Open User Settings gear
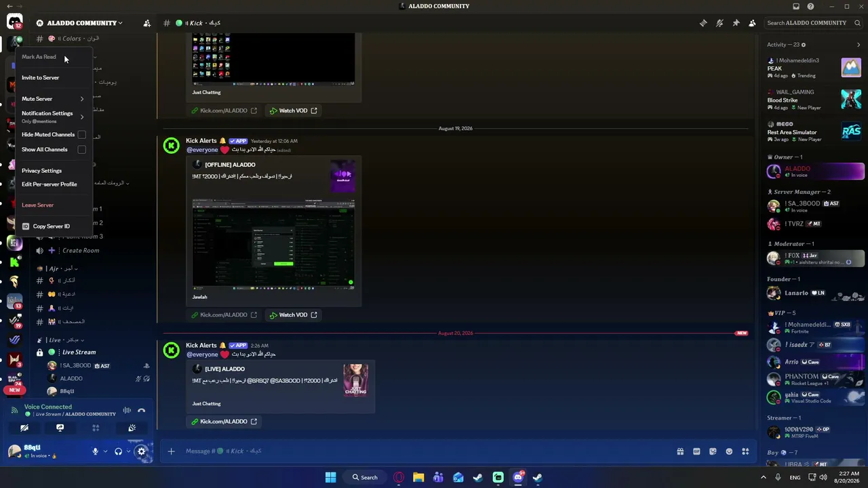 coord(141,451)
